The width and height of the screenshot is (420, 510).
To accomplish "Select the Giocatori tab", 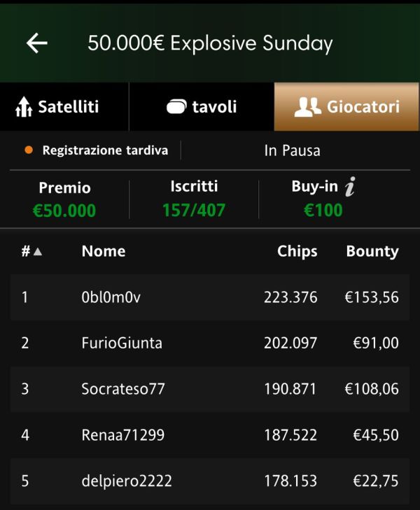I will point(346,106).
